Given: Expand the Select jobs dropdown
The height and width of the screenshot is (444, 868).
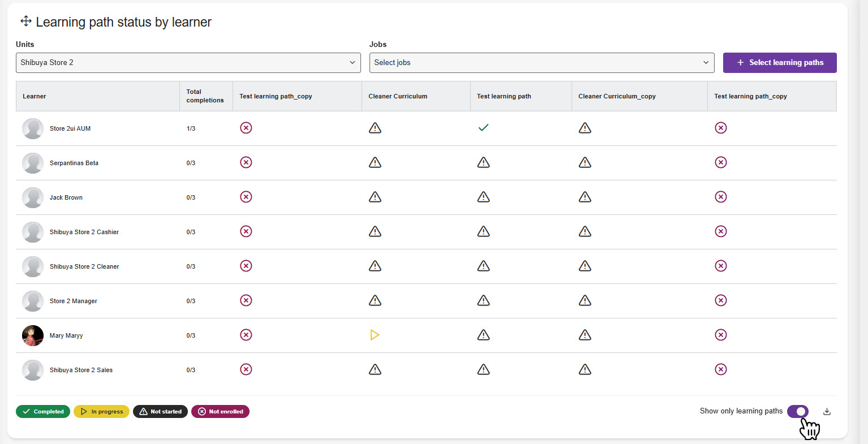Looking at the screenshot, I should pos(542,63).
